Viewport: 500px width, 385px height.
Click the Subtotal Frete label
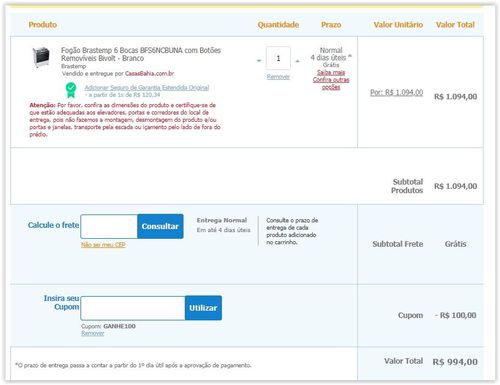coord(398,244)
